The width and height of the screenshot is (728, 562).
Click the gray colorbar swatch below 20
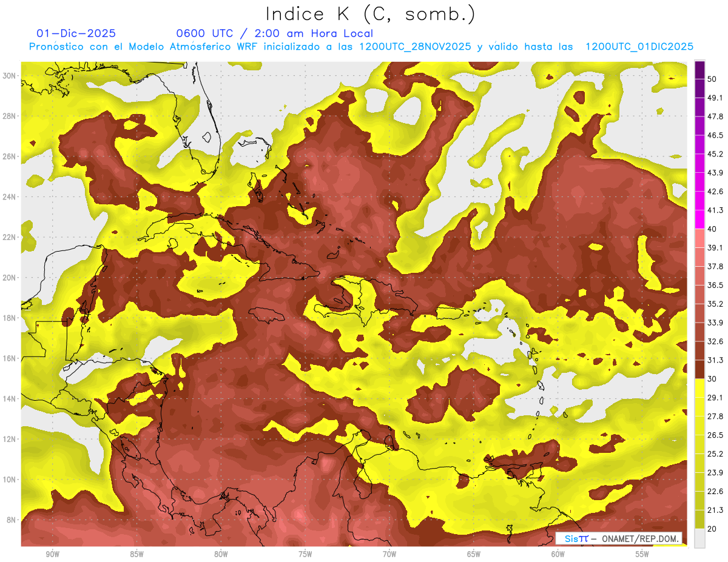click(x=699, y=538)
